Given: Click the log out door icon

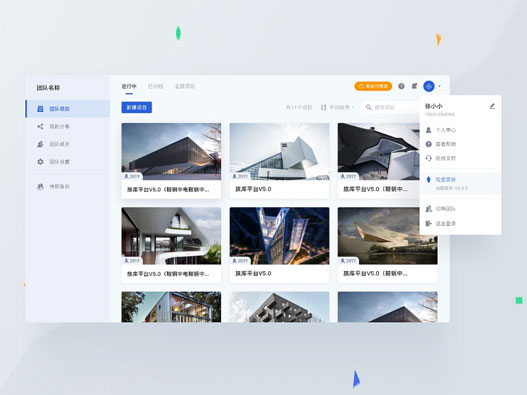Looking at the screenshot, I should pyautogui.click(x=429, y=223).
